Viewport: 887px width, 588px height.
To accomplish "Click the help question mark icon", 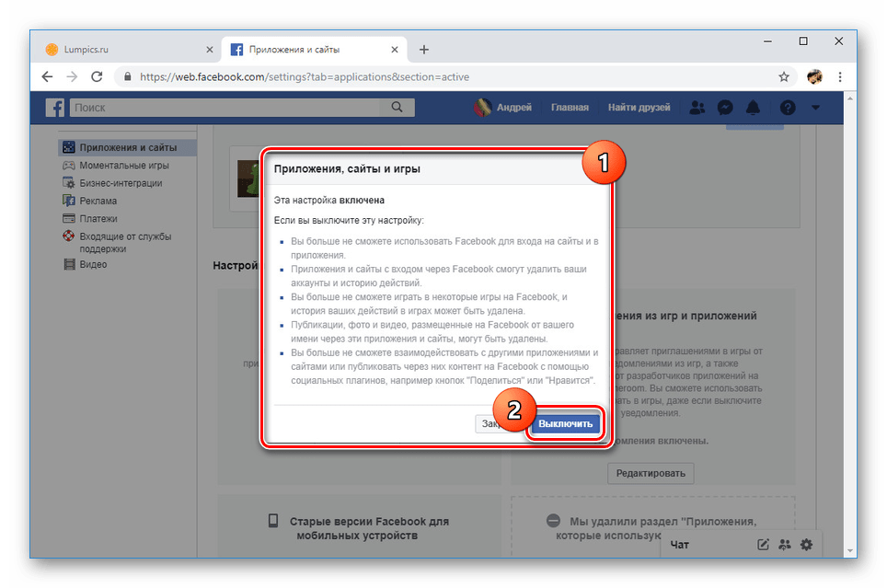I will pos(787,108).
